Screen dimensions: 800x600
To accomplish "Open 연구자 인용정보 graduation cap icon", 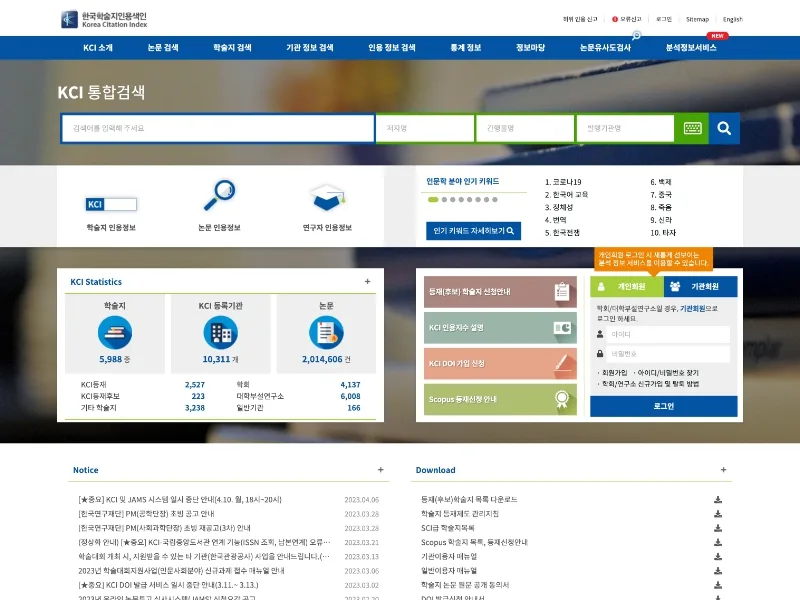I will tap(327, 197).
